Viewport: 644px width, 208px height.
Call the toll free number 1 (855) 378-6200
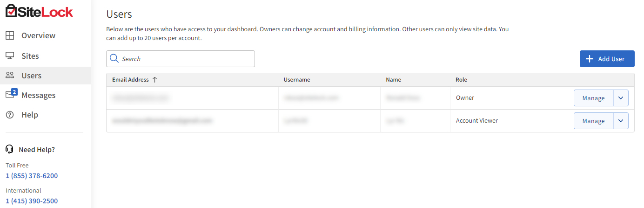pyautogui.click(x=32, y=176)
